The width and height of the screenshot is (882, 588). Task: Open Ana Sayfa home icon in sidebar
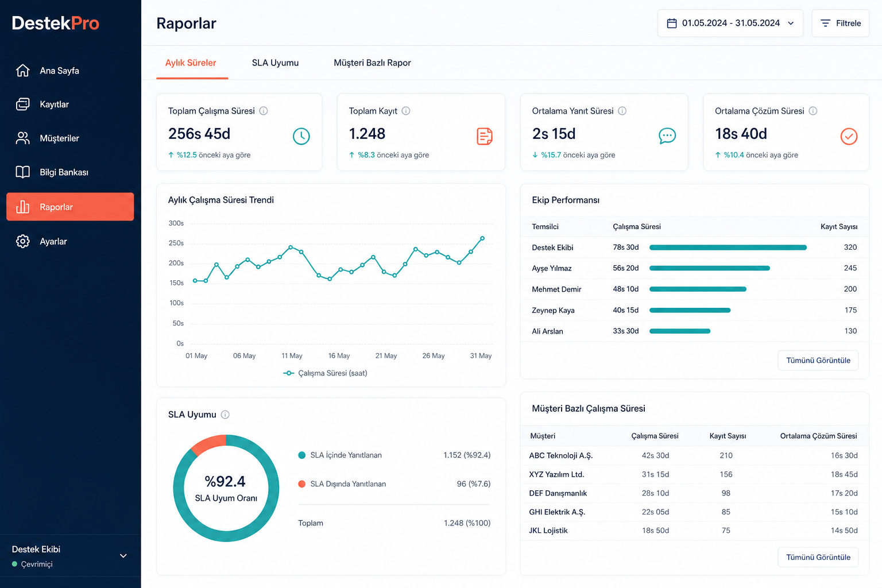point(23,71)
